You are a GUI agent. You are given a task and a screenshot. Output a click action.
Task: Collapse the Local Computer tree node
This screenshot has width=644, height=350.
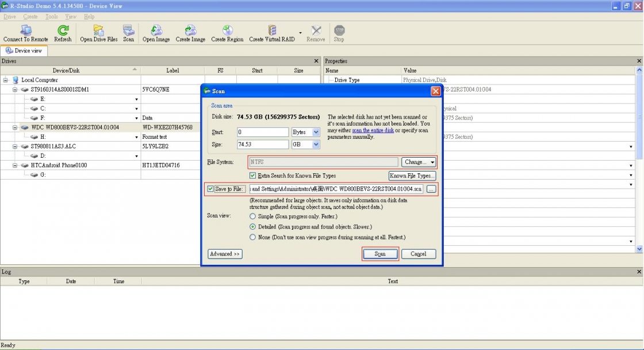(x=5, y=80)
